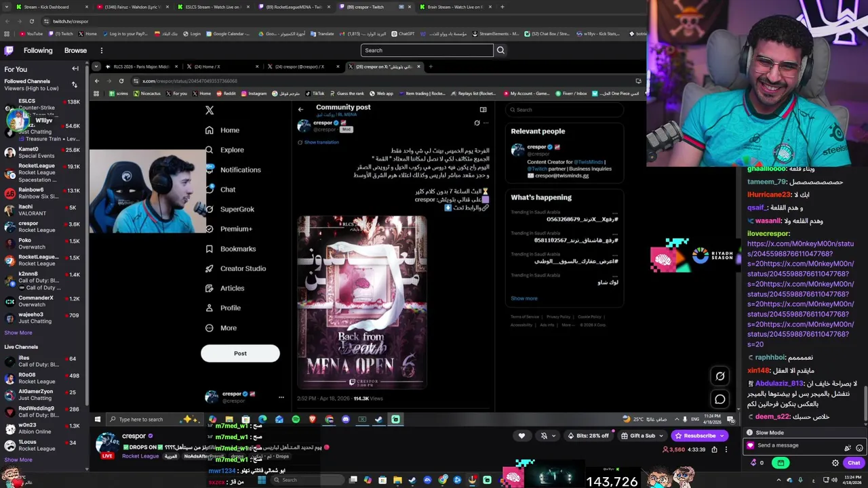Click the Twitch logo home icon
This screenshot has width=868, height=488.
(9, 50)
